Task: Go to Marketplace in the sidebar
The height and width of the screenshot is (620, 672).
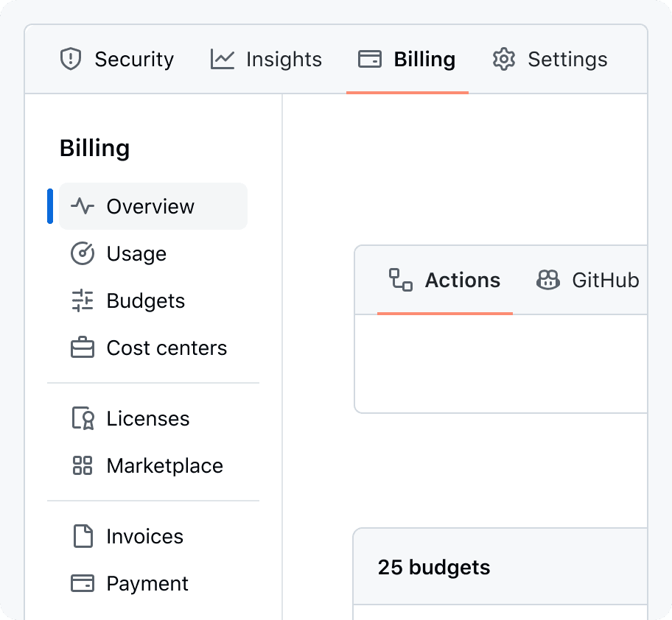Action: pos(164,465)
